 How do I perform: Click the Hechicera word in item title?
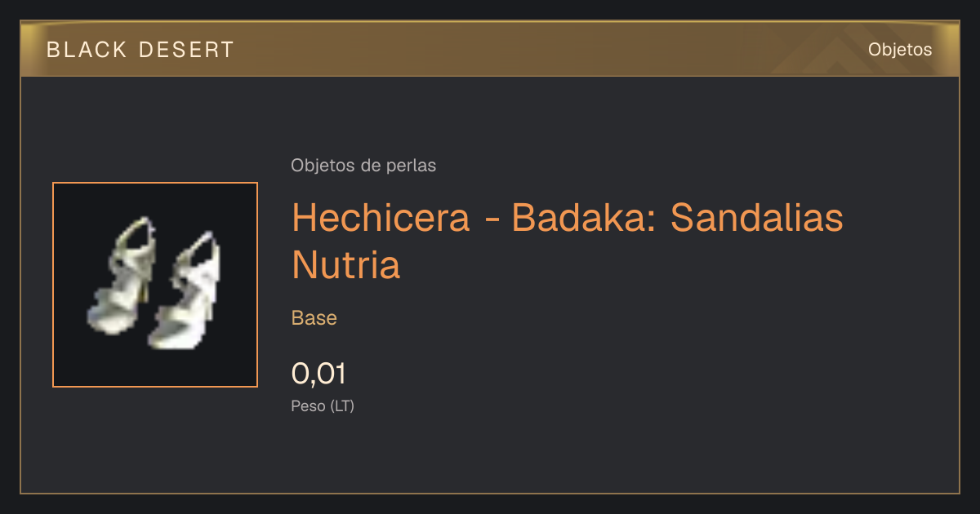tap(381, 218)
